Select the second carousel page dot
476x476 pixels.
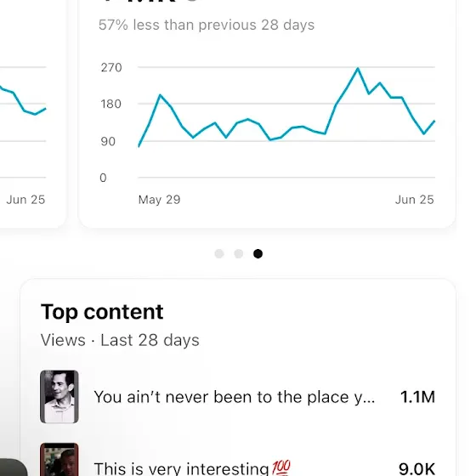[x=239, y=253]
